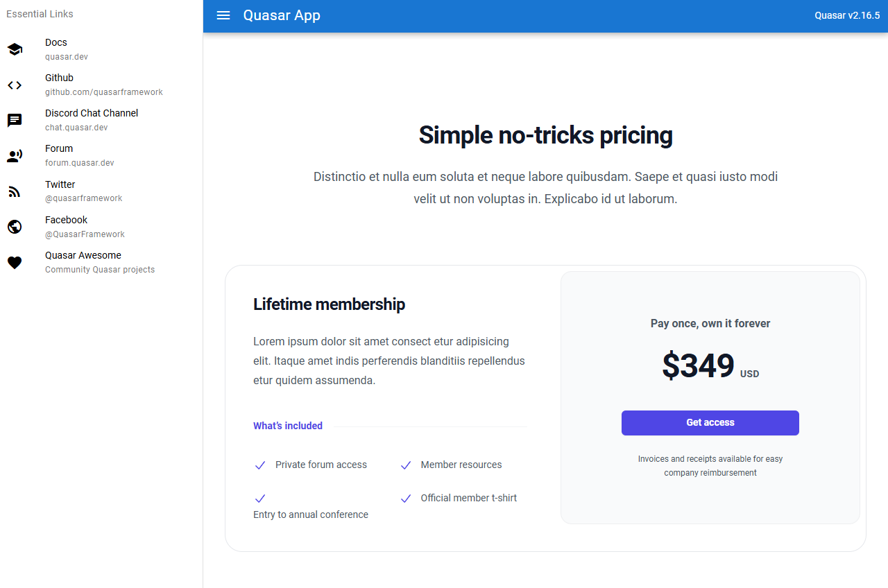Click the Forum voice icon
This screenshot has width=888, height=588.
click(15, 155)
